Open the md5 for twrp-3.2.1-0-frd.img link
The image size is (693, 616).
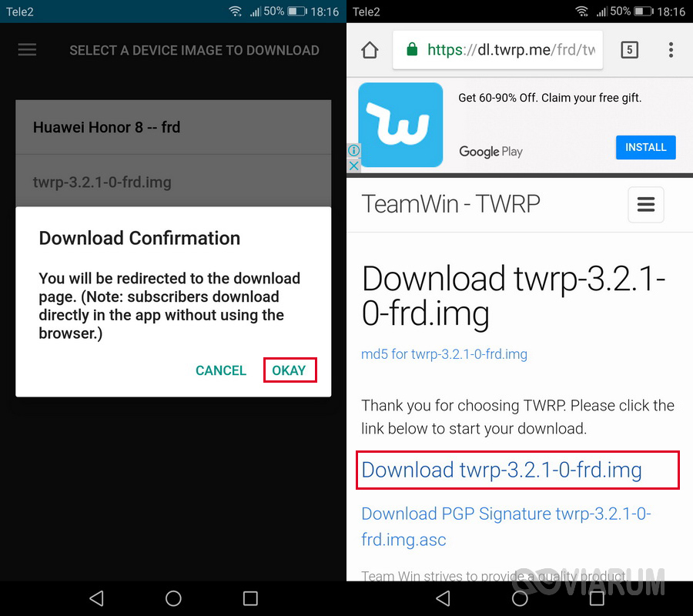[444, 354]
